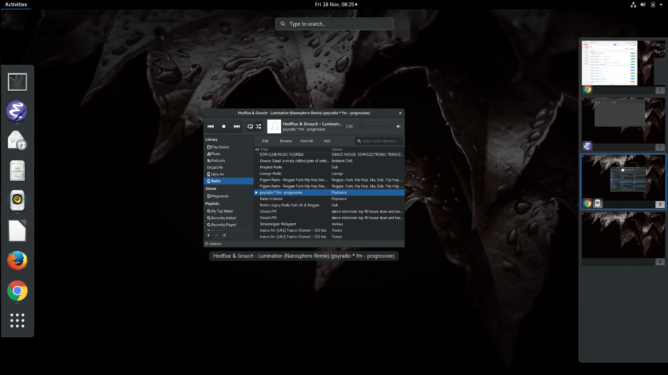The width and height of the screenshot is (668, 375).
Task: Open Recently Added playlist
Action: point(229,218)
